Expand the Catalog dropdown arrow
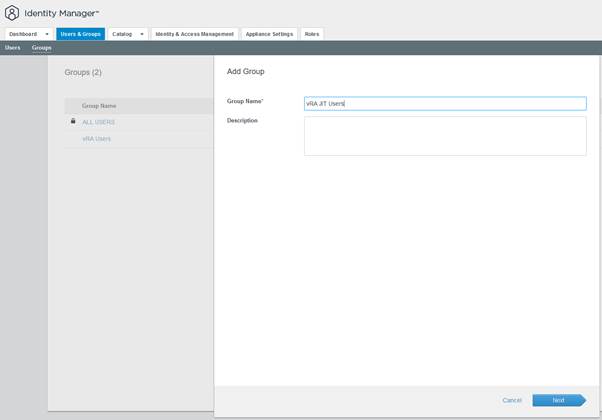602x420 pixels. [142, 34]
